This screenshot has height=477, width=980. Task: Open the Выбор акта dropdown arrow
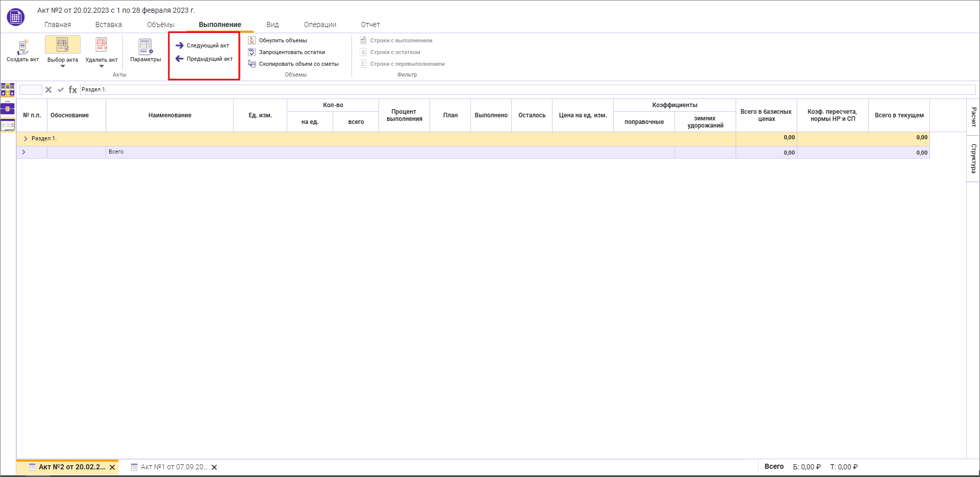tap(63, 66)
